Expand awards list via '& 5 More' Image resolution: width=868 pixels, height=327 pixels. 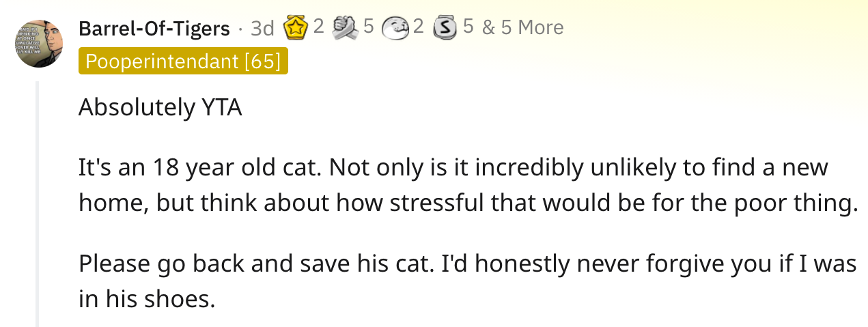pos(522,27)
